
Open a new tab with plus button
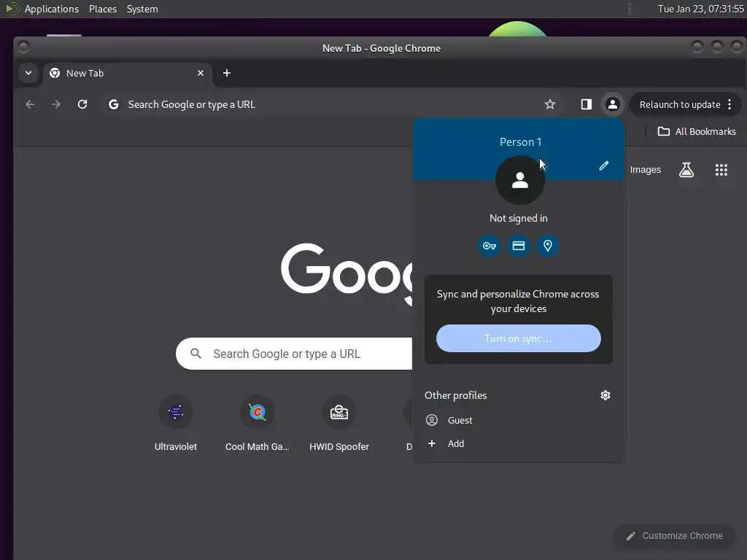click(x=227, y=74)
